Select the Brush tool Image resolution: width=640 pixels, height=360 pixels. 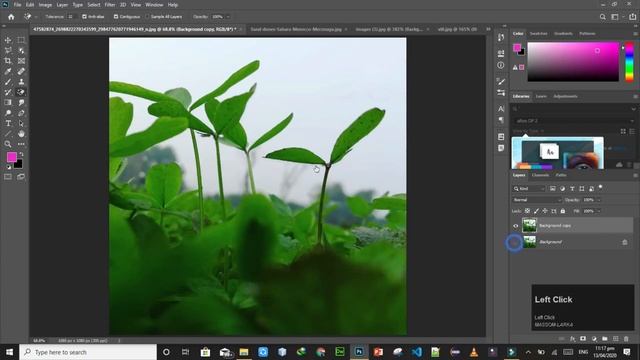[x=8, y=82]
